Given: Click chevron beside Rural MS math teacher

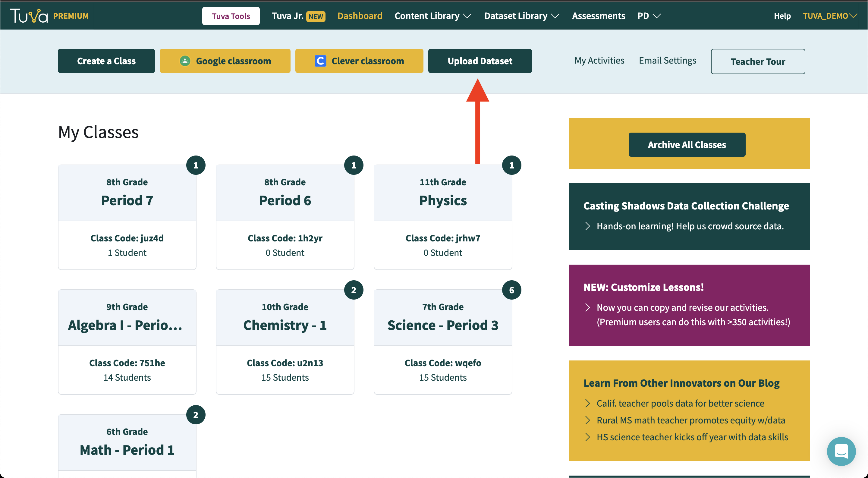Looking at the screenshot, I should click(x=588, y=420).
